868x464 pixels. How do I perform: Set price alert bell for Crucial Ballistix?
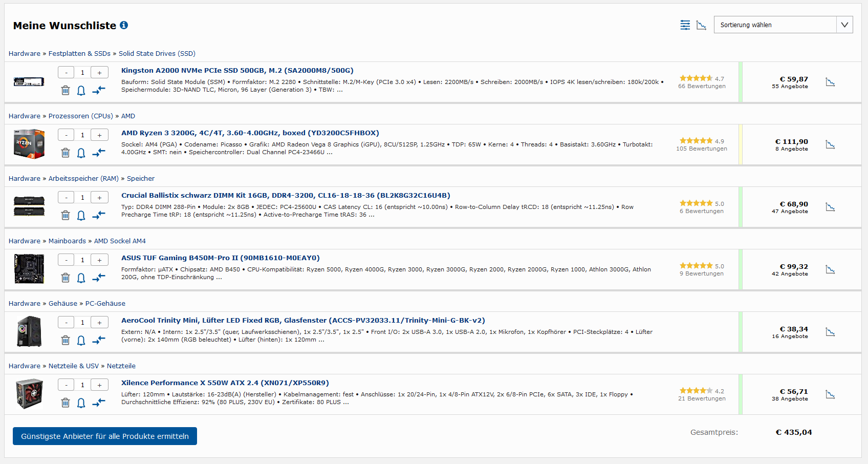click(x=81, y=216)
